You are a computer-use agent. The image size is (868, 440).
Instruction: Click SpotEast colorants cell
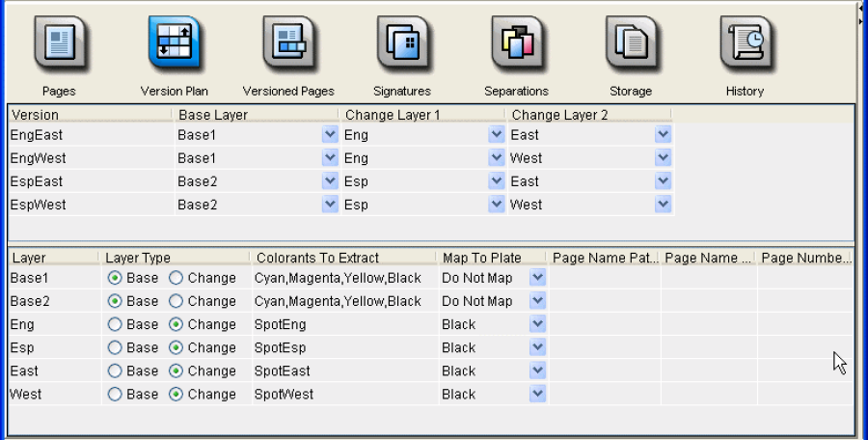[x=342, y=371]
